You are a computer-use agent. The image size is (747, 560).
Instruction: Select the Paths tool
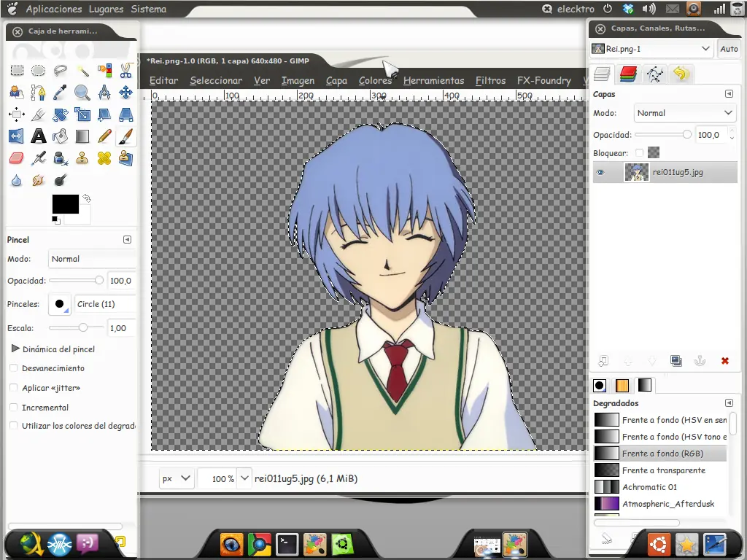[x=38, y=93]
